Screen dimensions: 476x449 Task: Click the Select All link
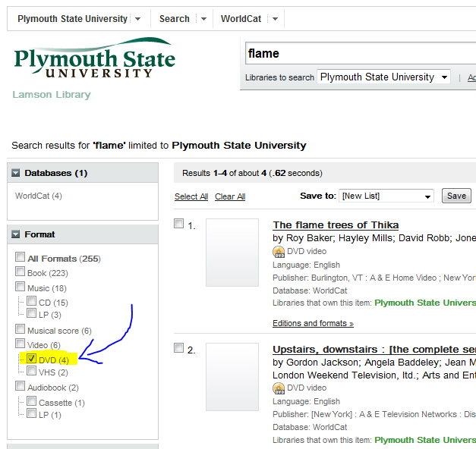(191, 196)
